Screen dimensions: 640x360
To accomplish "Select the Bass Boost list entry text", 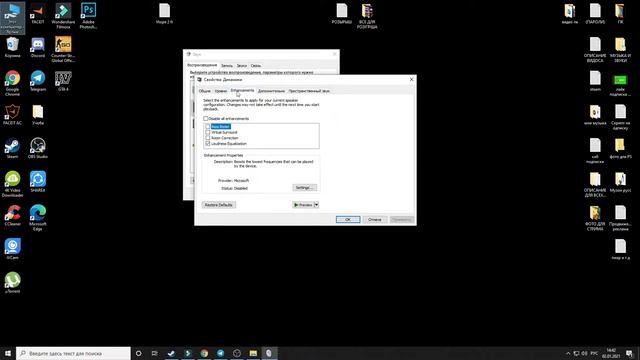I will [x=221, y=127].
